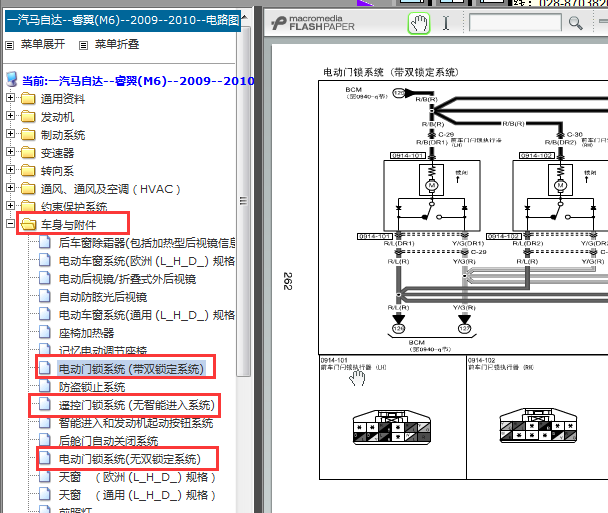The image size is (608, 513).
Task: Open 电动门锁系统 (带双锁定系统) document
Action: pyautogui.click(x=131, y=369)
